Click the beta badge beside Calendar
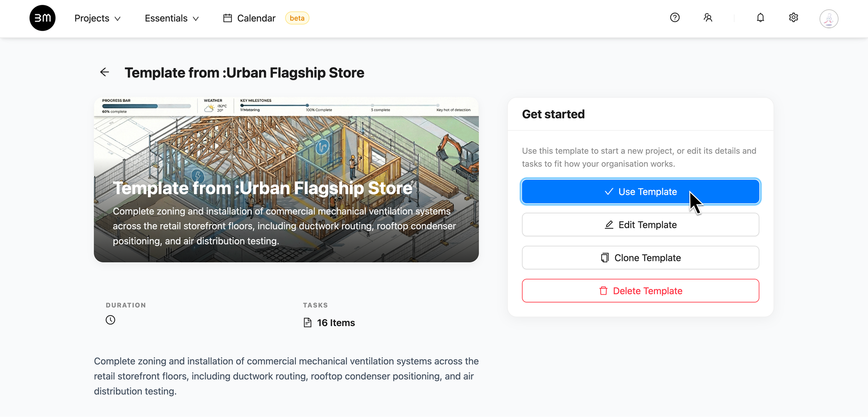This screenshot has width=868, height=417. [x=297, y=18]
